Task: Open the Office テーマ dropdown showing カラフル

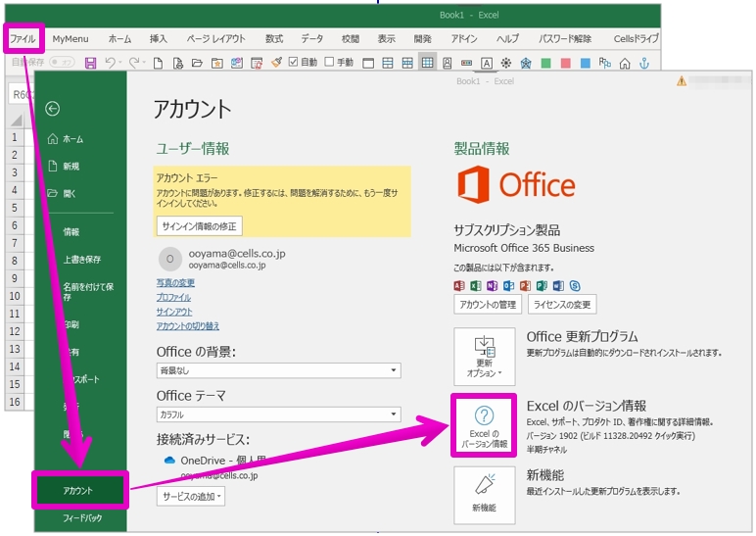Action: click(279, 414)
